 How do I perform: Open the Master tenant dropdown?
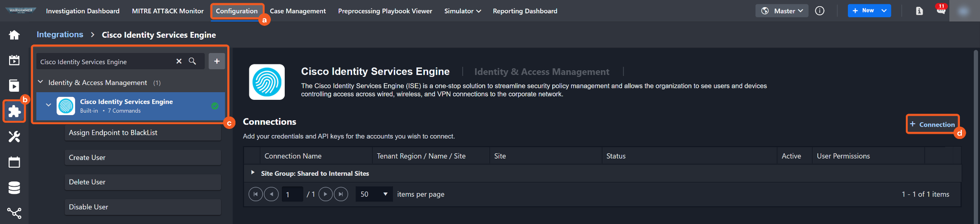[782, 11]
